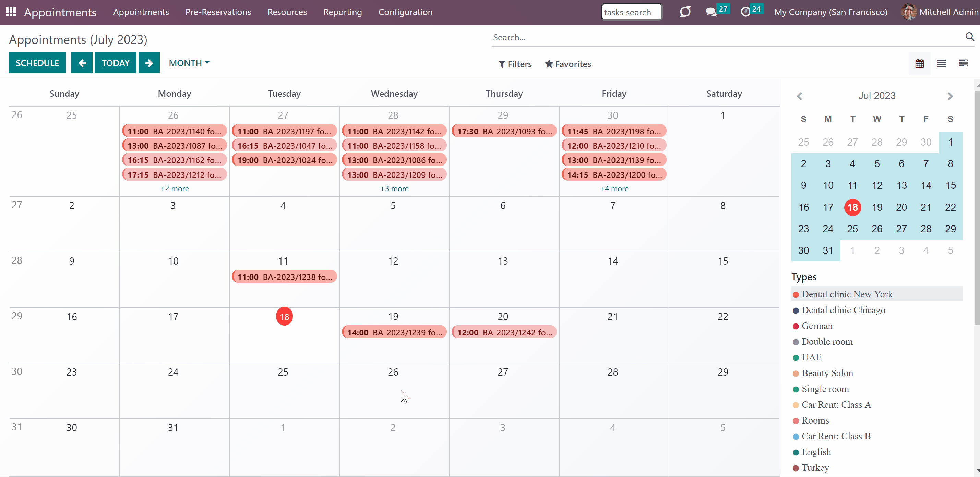Click the tasks search input box
This screenshot has width=980, height=477.
[x=632, y=12]
